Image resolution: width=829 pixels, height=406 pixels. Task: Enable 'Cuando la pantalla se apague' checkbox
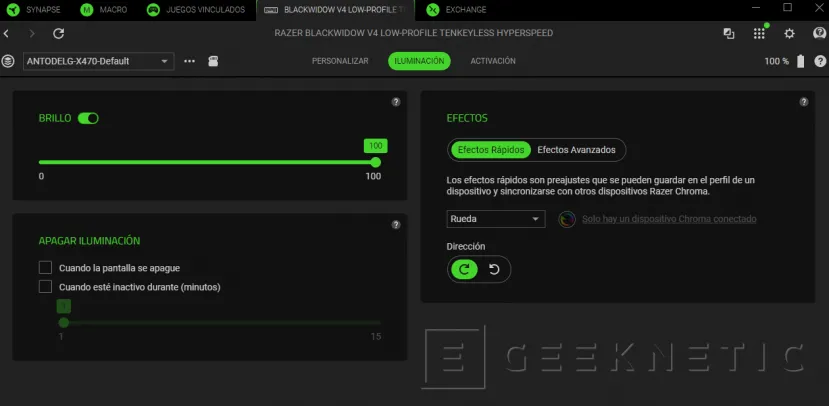pos(45,268)
